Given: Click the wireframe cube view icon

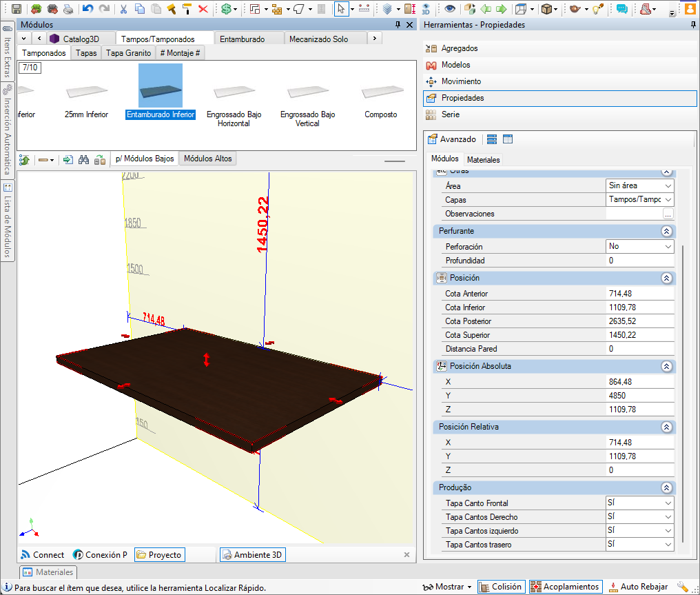Looking at the screenshot, I should (521, 9).
